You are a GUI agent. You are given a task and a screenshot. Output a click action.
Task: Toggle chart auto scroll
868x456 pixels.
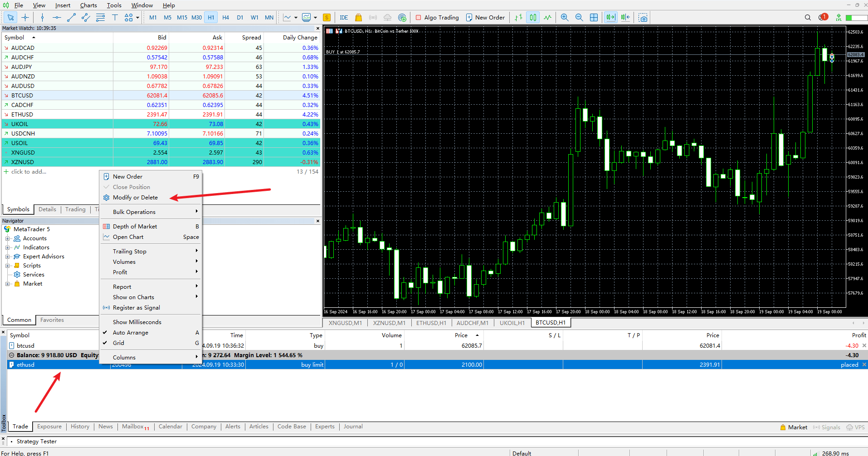[x=611, y=18]
